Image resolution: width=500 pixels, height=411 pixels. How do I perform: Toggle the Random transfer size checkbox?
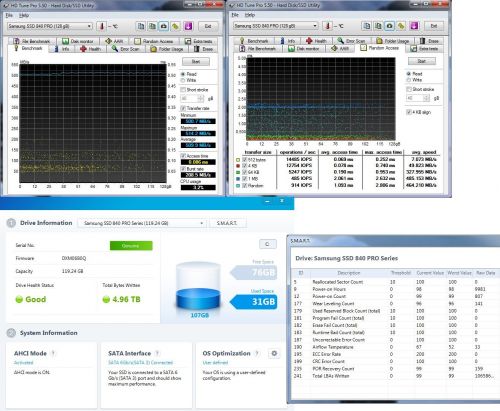point(245,185)
